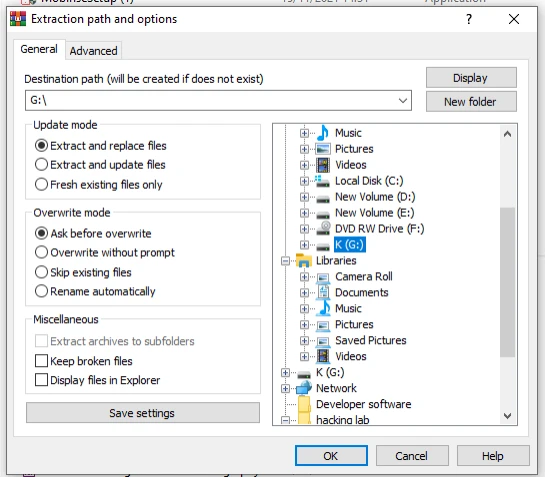Click the Help button
The height and width of the screenshot is (478, 546).
493,455
